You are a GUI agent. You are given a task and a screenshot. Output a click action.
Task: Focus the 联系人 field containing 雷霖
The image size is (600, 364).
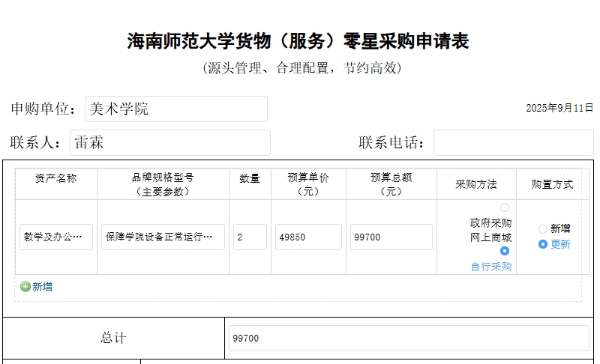click(x=169, y=142)
